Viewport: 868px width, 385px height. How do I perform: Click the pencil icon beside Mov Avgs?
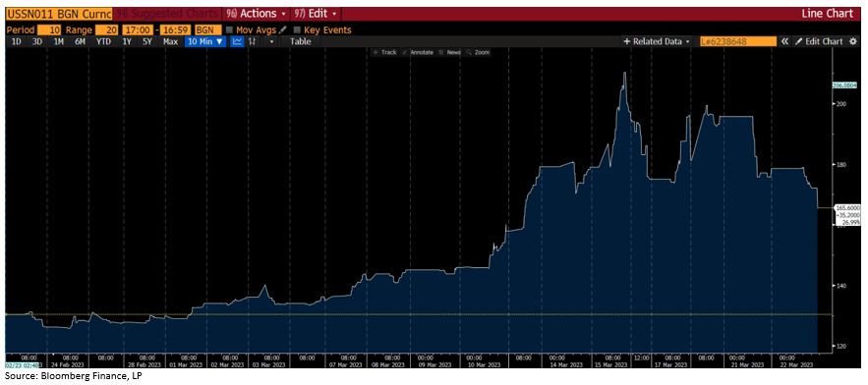(x=283, y=29)
